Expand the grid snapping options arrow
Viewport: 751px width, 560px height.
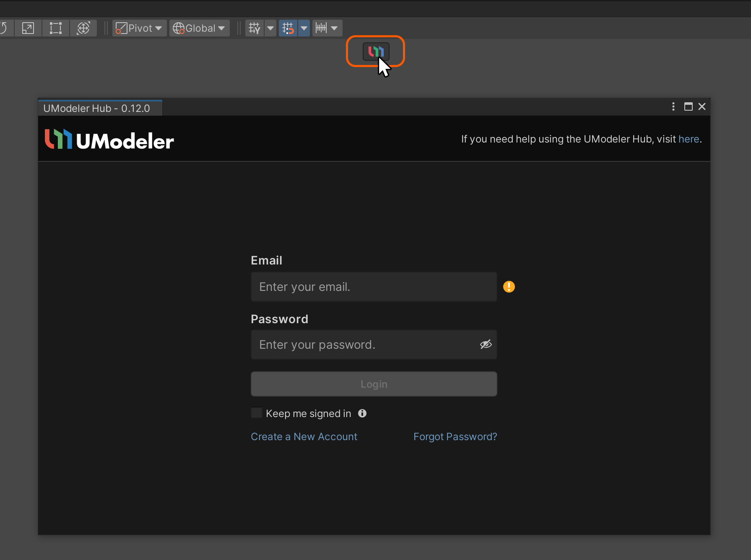point(304,28)
